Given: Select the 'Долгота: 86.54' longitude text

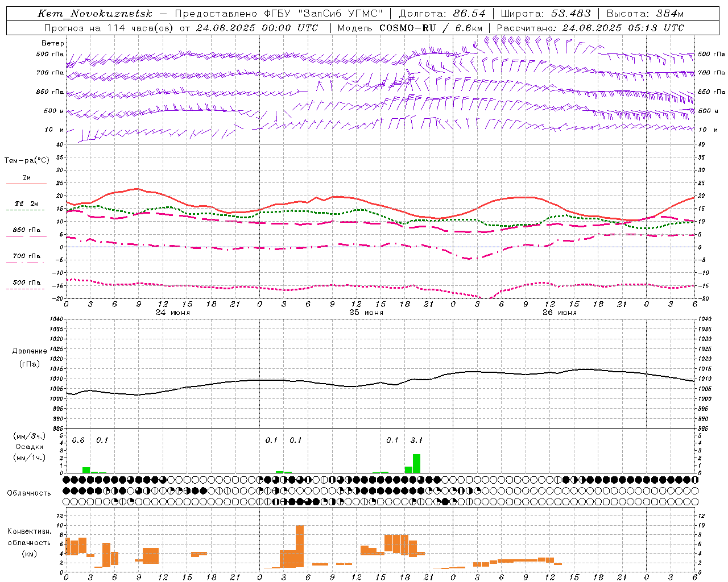Looking at the screenshot, I should coord(442,14).
